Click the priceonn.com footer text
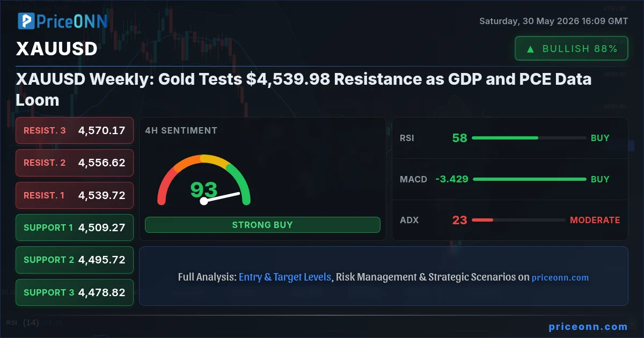 point(588,326)
